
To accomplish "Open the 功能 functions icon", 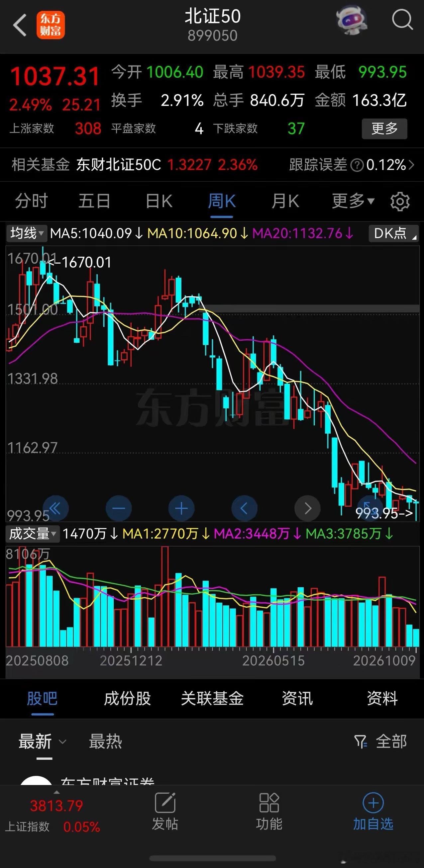I will tap(269, 803).
